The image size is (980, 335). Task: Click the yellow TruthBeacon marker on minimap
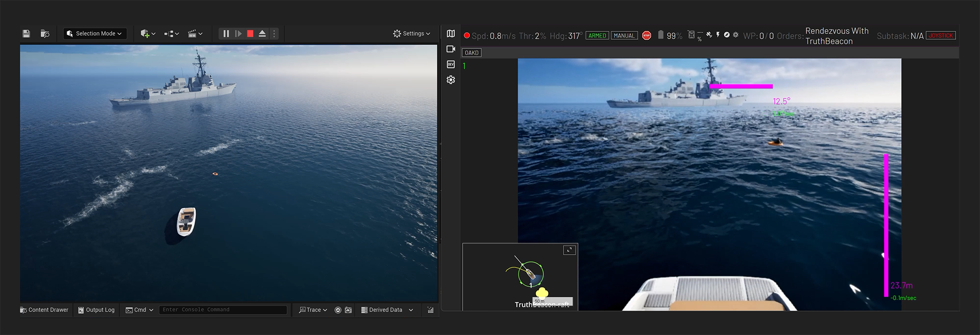click(542, 292)
